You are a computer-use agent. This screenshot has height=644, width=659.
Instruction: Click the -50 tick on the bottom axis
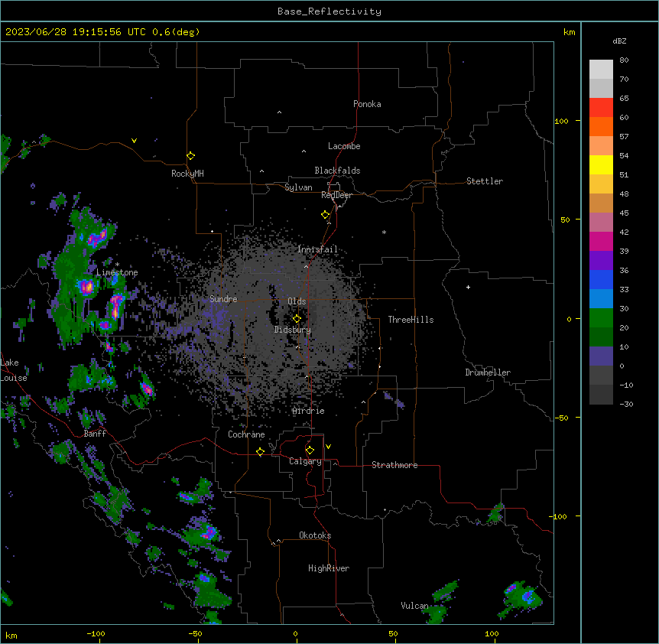click(195, 633)
